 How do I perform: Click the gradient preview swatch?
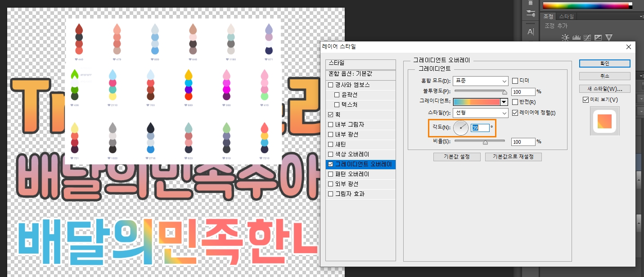[477, 102]
